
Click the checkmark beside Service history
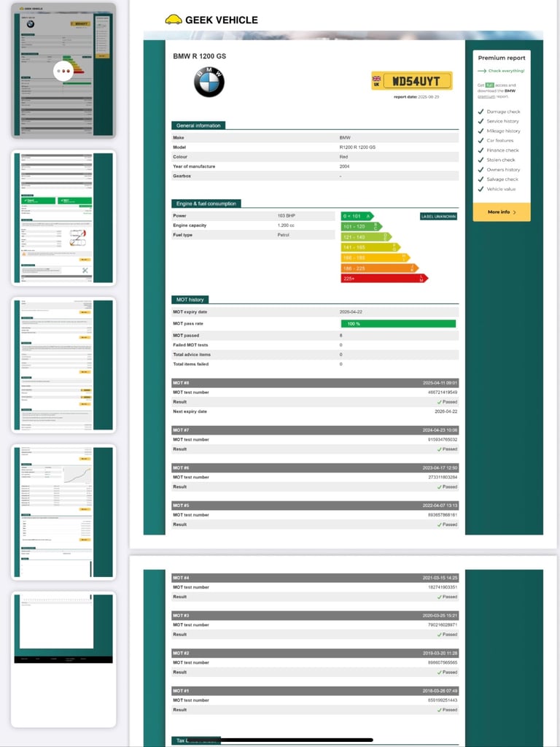point(481,121)
